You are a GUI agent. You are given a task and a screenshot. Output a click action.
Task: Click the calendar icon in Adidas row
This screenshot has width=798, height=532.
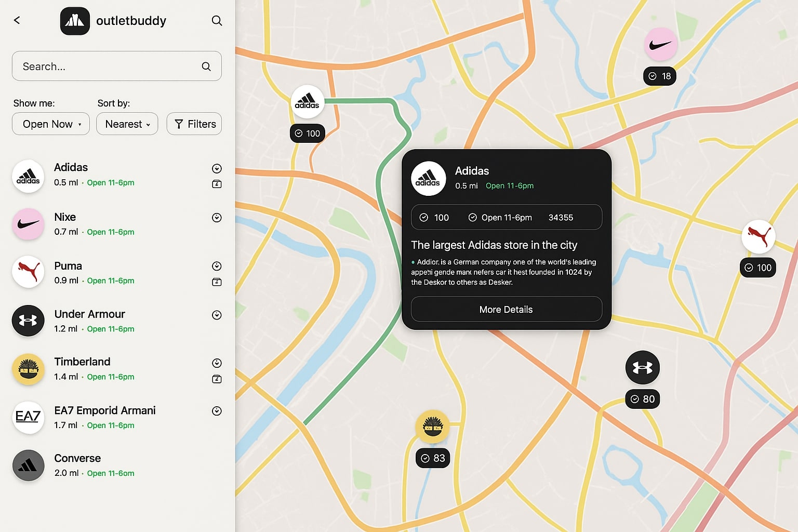pyautogui.click(x=217, y=184)
